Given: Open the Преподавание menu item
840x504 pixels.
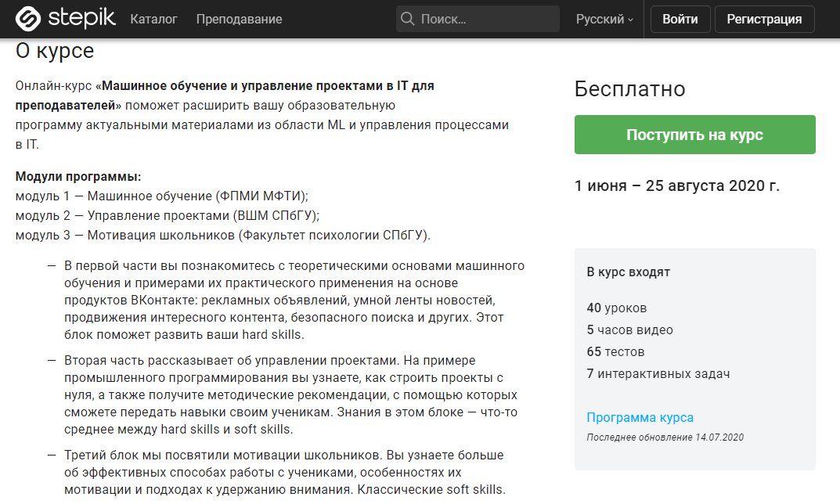Looking at the screenshot, I should (x=239, y=20).
